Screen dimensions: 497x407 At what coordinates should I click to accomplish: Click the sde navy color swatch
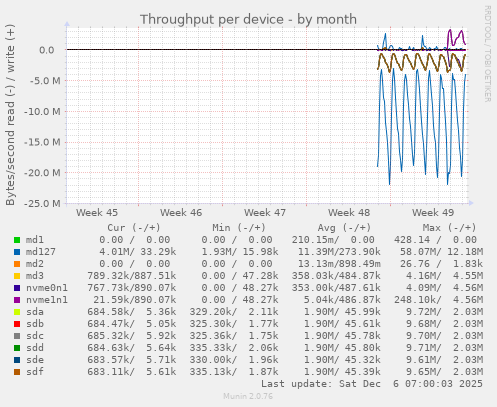[x=17, y=360]
